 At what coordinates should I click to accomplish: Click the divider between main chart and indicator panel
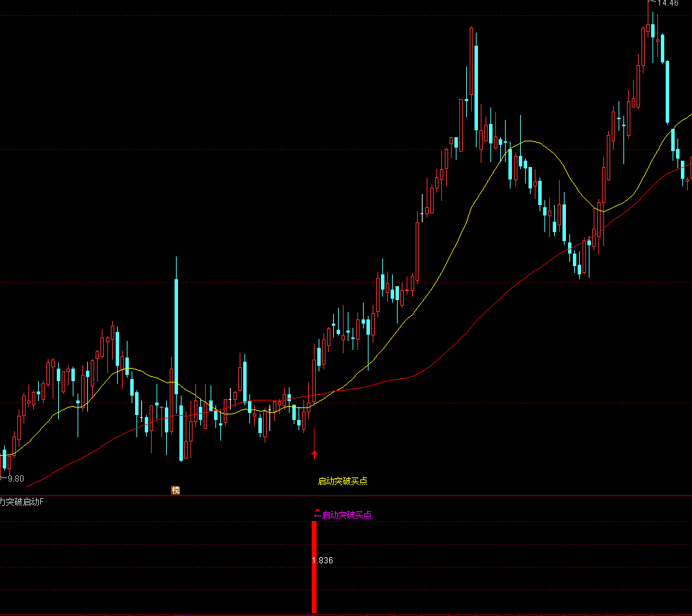(x=346, y=495)
